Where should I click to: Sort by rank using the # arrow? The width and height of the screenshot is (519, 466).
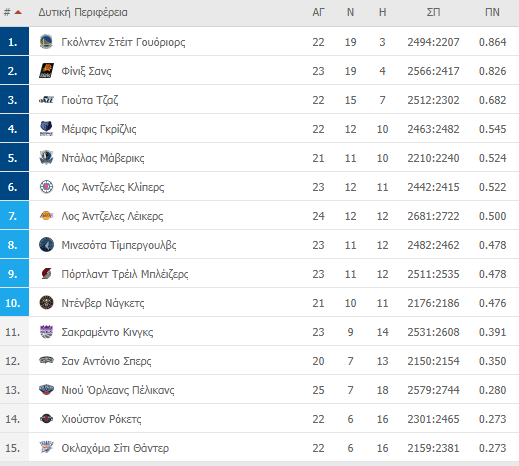point(13,13)
